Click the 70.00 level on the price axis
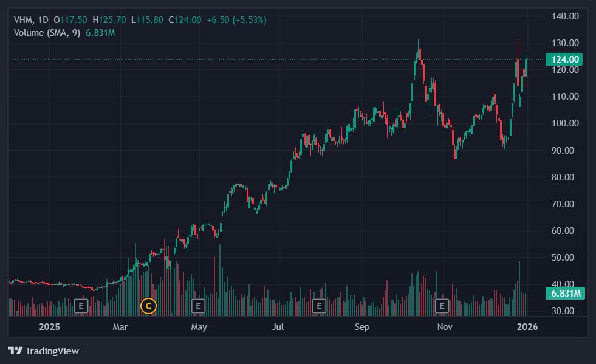Image resolution: width=596 pixels, height=364 pixels. 564,204
